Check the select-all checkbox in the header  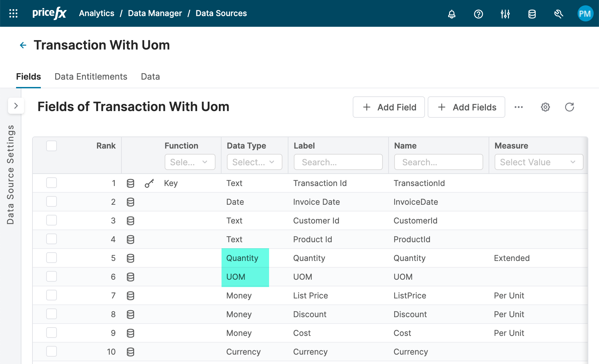(x=52, y=146)
